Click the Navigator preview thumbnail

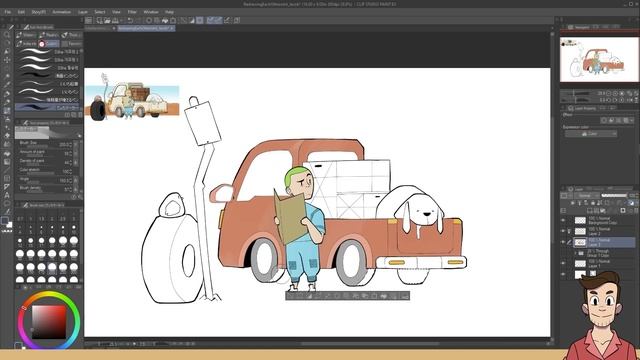(x=599, y=59)
